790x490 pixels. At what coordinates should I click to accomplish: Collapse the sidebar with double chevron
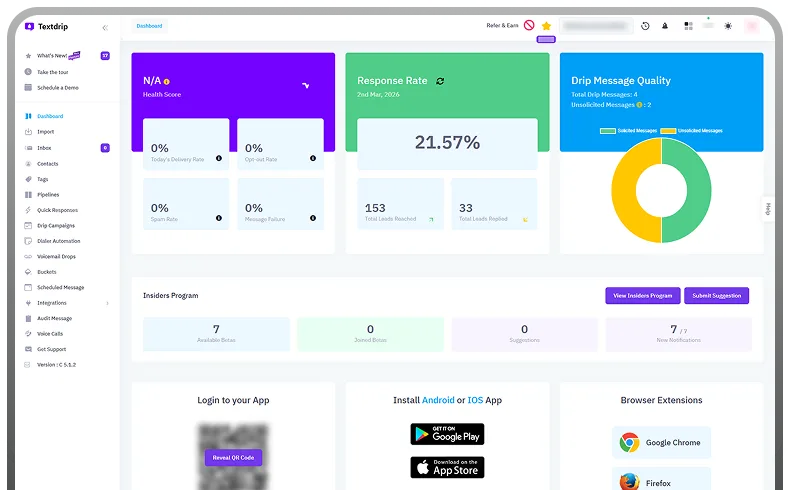pos(105,28)
